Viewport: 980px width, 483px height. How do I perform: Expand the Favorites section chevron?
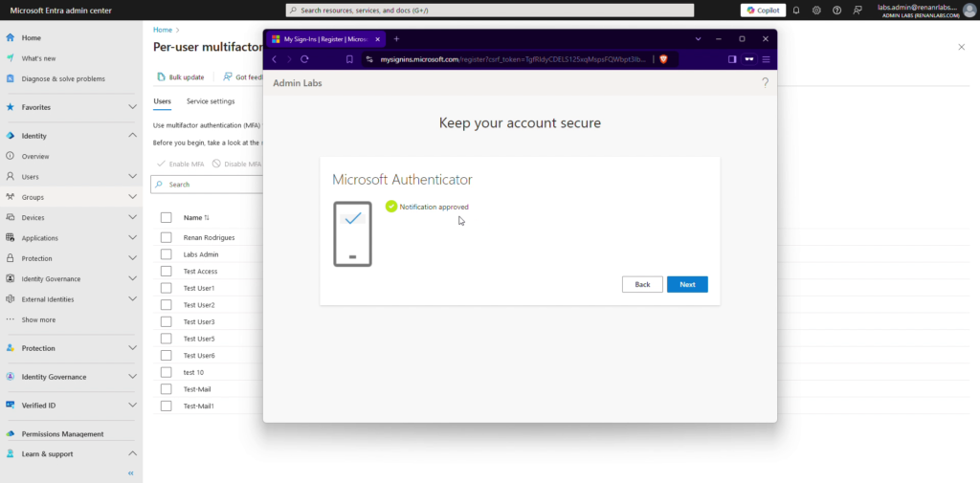click(132, 107)
